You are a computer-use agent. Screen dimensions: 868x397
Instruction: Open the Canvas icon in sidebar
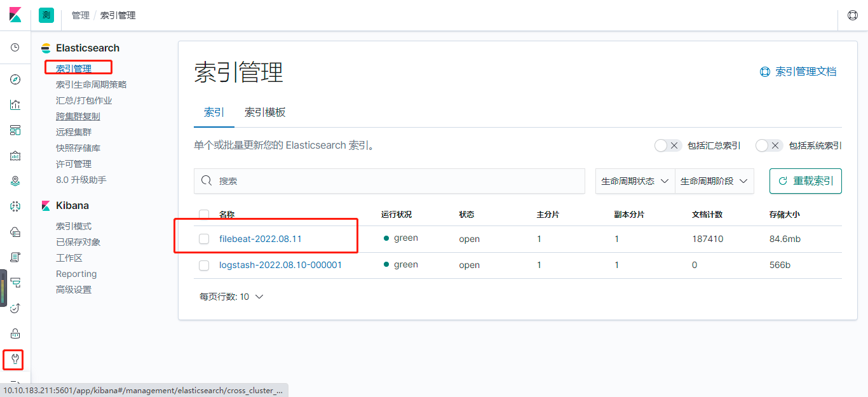(15, 156)
